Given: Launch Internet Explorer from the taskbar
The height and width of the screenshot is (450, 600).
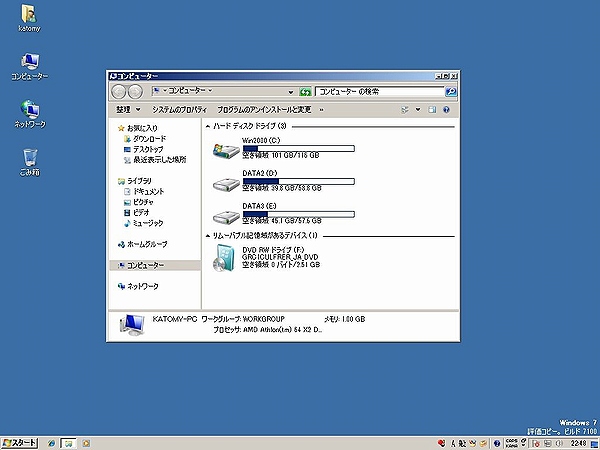Looking at the screenshot, I should pos(52,443).
